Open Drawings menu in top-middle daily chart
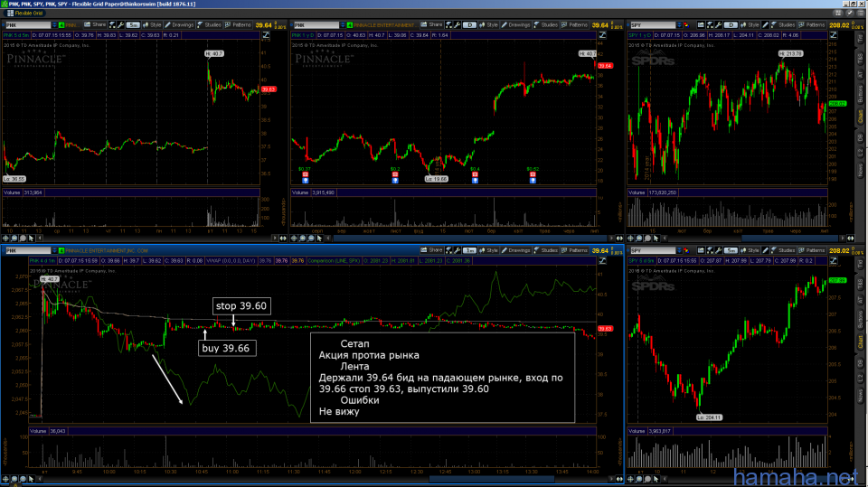This screenshot has height=487, width=868. tap(515, 25)
